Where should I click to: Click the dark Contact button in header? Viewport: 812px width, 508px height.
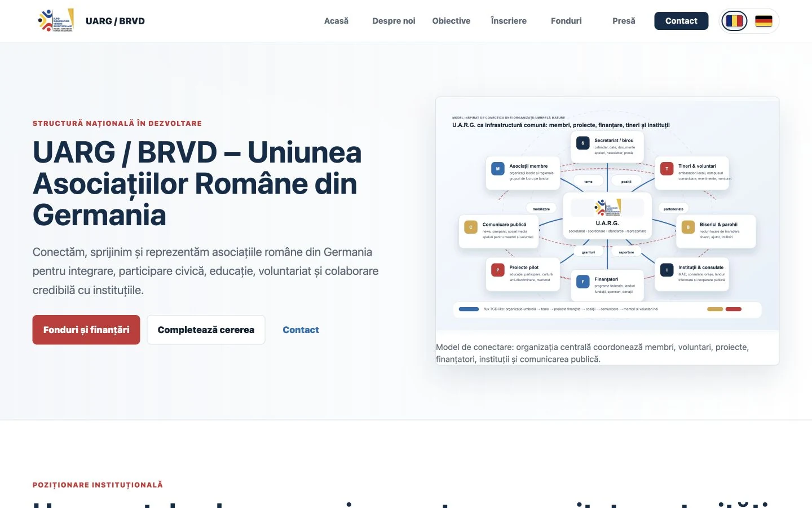tap(681, 21)
